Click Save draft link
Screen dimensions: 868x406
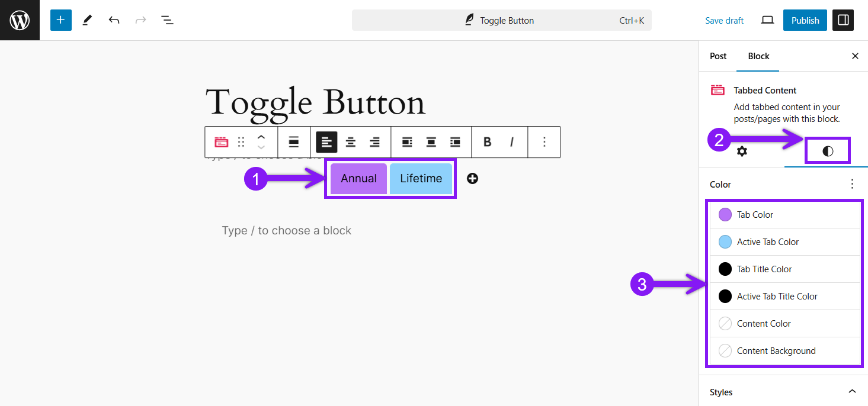(724, 20)
